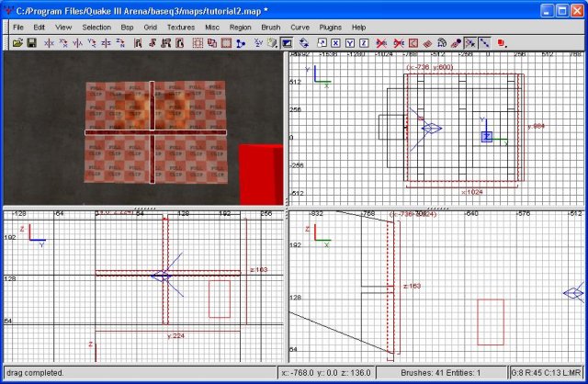Open the Bsp menu
This screenshot has width=588, height=384.
coord(127,28)
